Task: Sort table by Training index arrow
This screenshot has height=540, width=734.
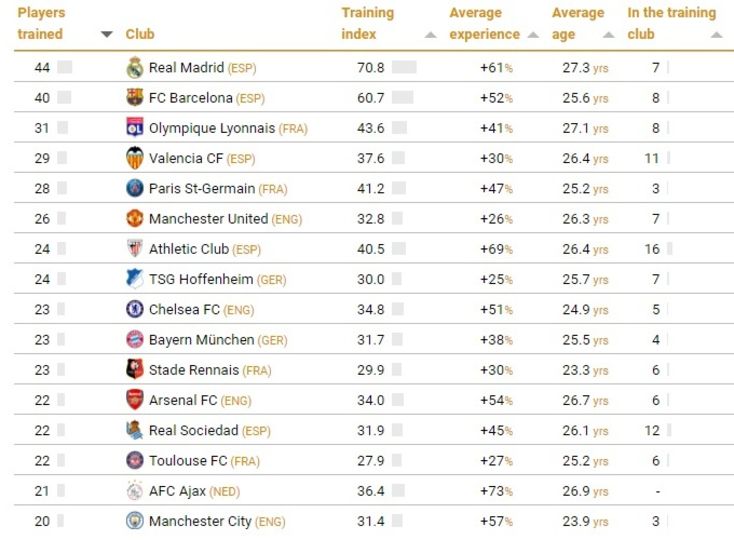Action: (x=430, y=35)
